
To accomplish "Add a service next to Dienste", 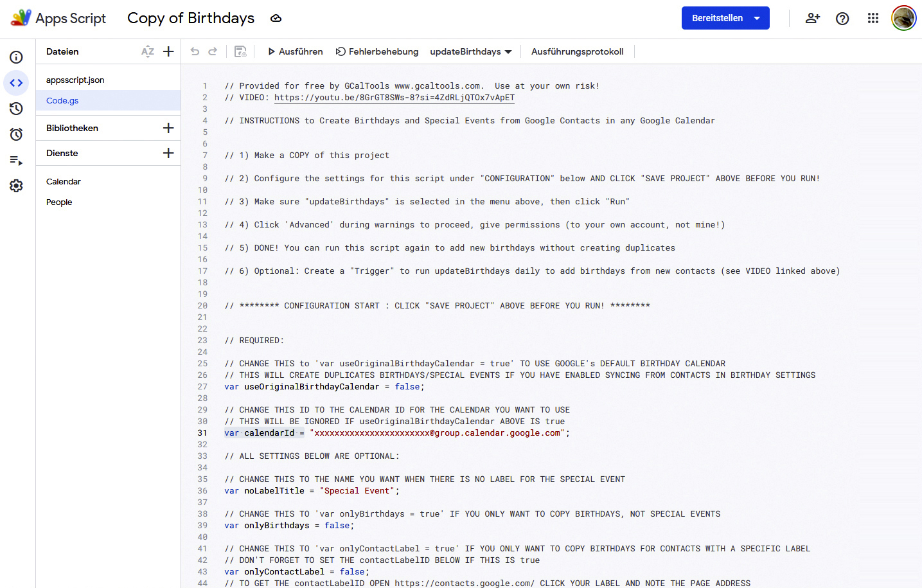I will point(168,153).
